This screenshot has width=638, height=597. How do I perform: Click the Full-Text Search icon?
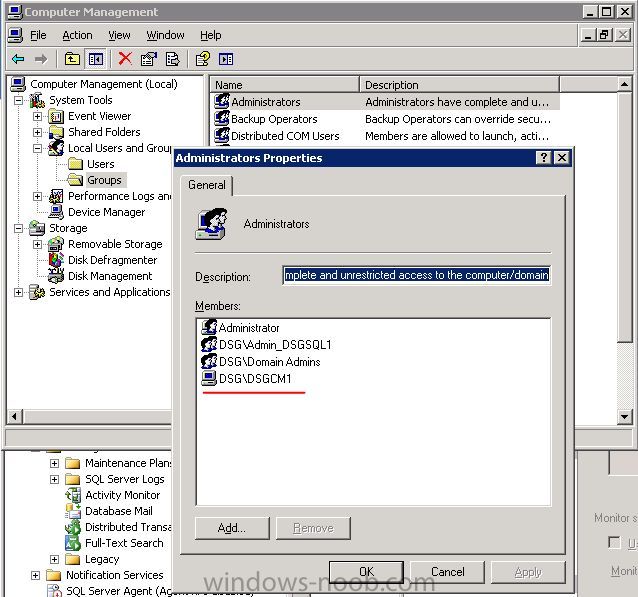pos(73,542)
